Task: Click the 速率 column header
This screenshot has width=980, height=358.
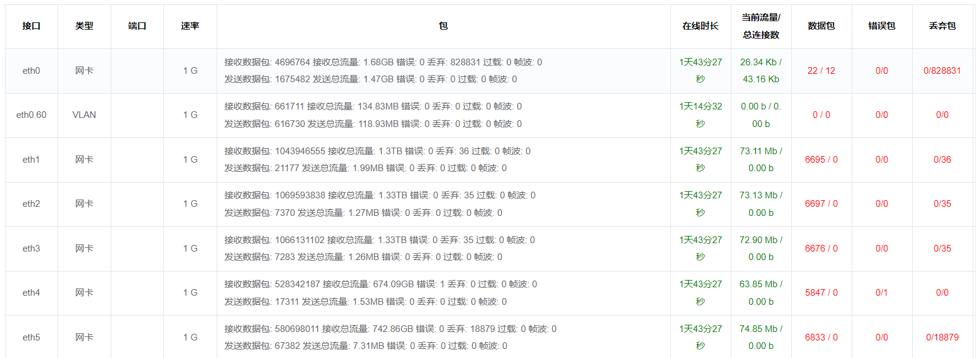Action: coord(190,26)
